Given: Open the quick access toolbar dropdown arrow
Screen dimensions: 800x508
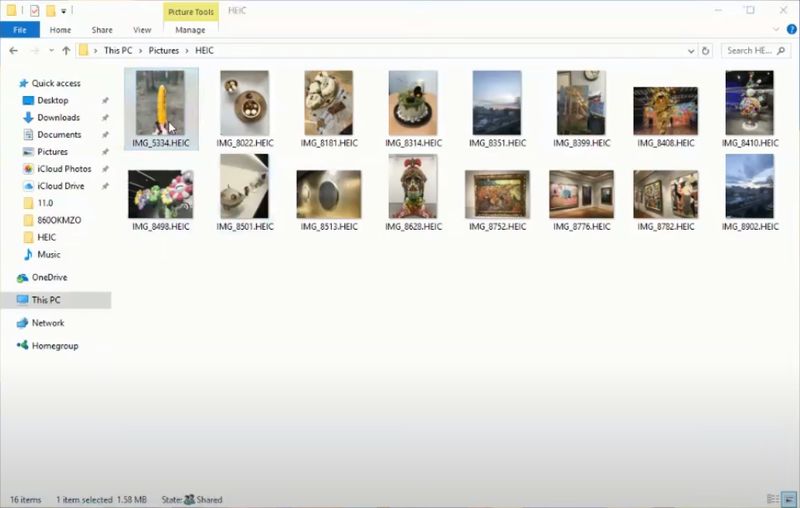Looking at the screenshot, I should (x=64, y=11).
